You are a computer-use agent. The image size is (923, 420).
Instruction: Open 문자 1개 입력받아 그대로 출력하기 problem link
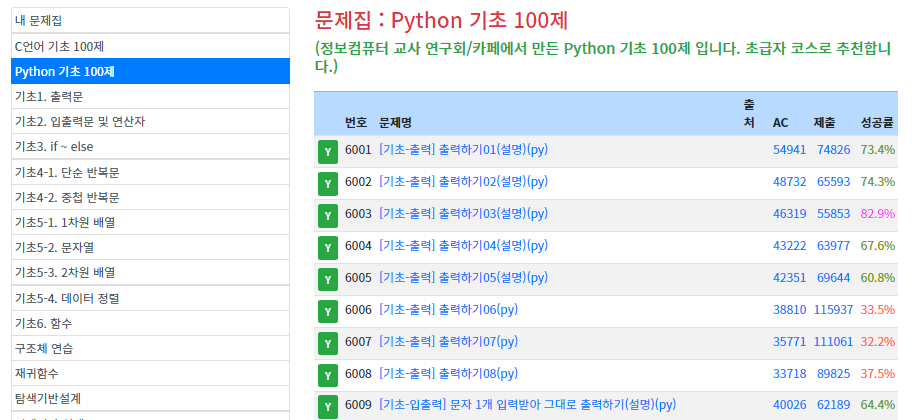coord(527,405)
